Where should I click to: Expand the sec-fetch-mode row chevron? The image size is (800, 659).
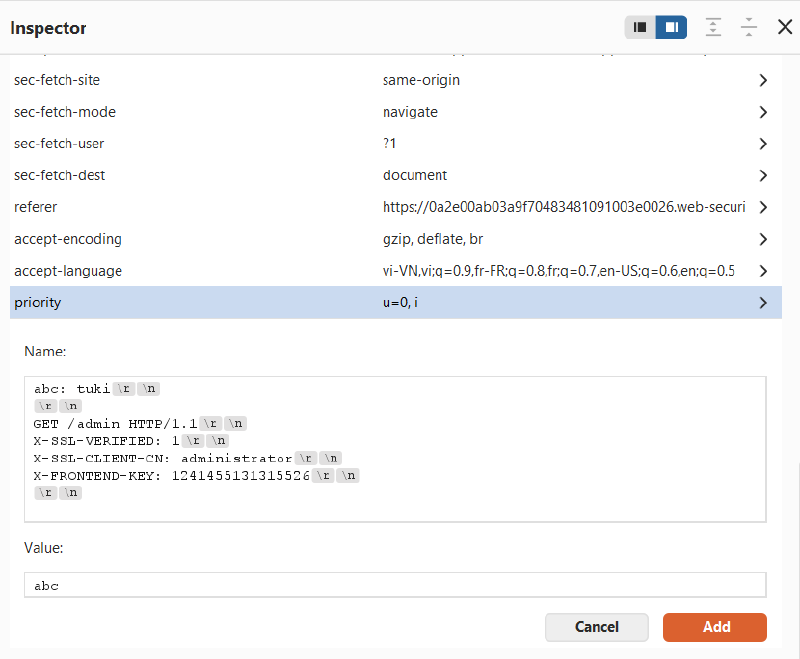763,112
